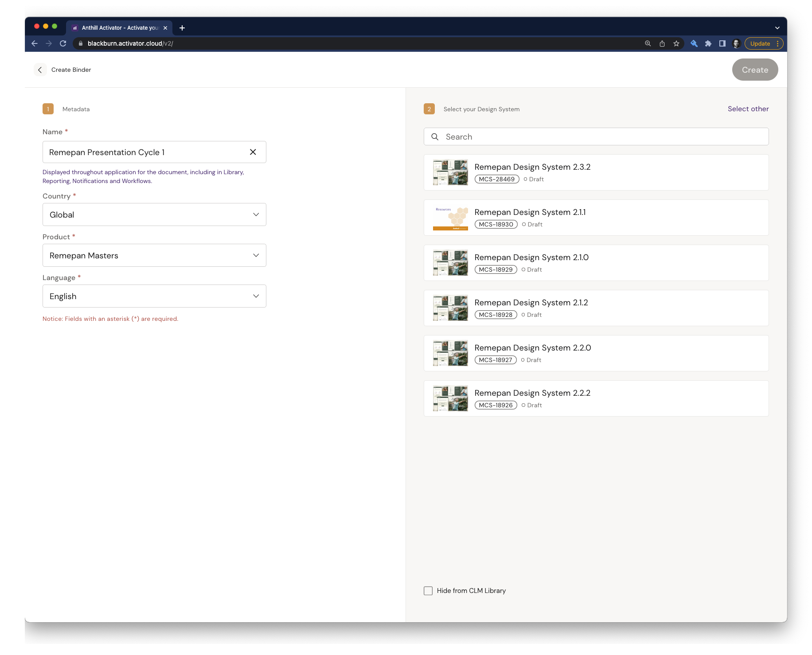
Task: Click the share icon in address bar
Action: click(x=662, y=43)
